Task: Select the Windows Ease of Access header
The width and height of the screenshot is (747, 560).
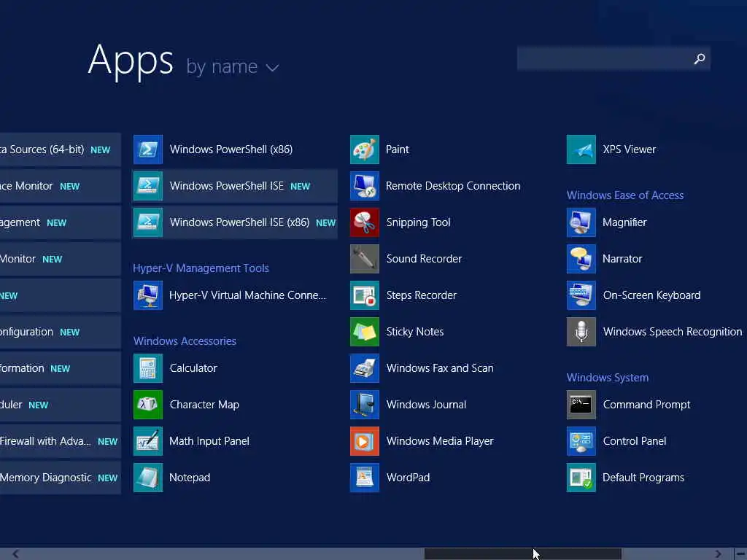Action: 625,195
